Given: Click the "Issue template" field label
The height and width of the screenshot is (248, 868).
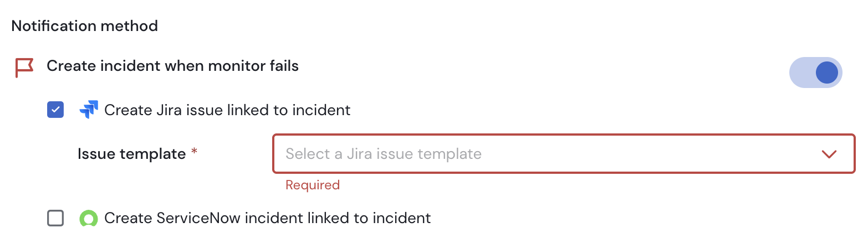Looking at the screenshot, I should point(131,153).
